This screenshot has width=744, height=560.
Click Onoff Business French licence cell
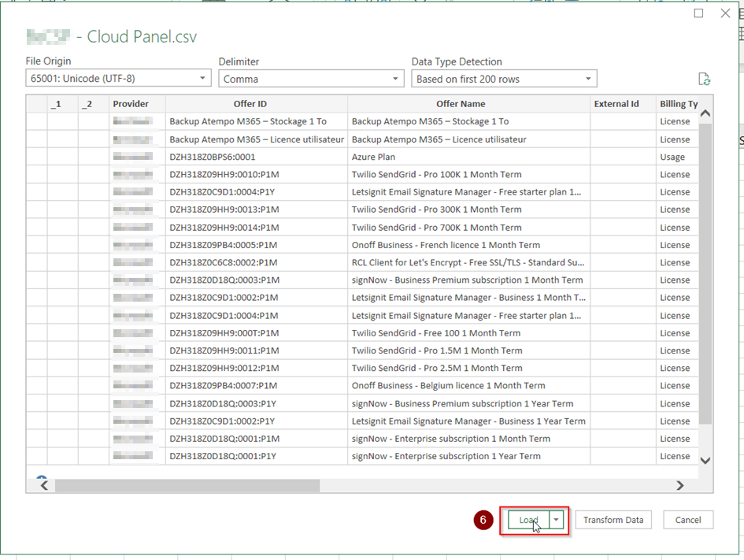tap(468, 245)
